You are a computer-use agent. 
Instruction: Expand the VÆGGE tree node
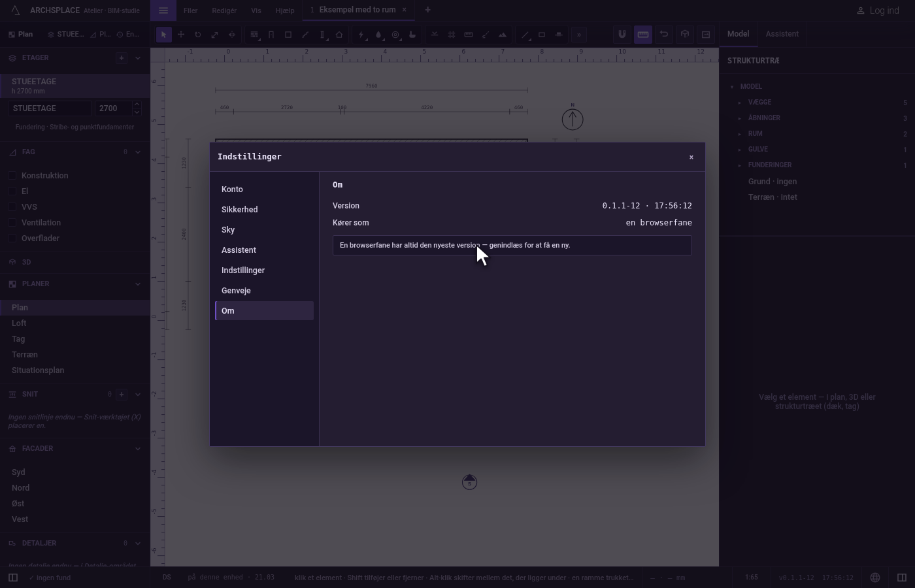[x=740, y=103]
